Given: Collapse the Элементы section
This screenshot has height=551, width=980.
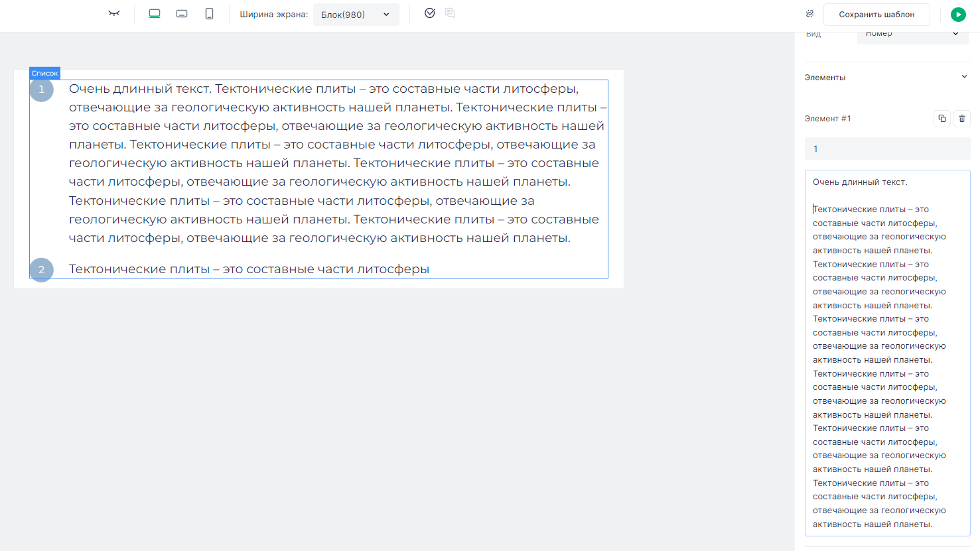Looking at the screenshot, I should 964,77.
